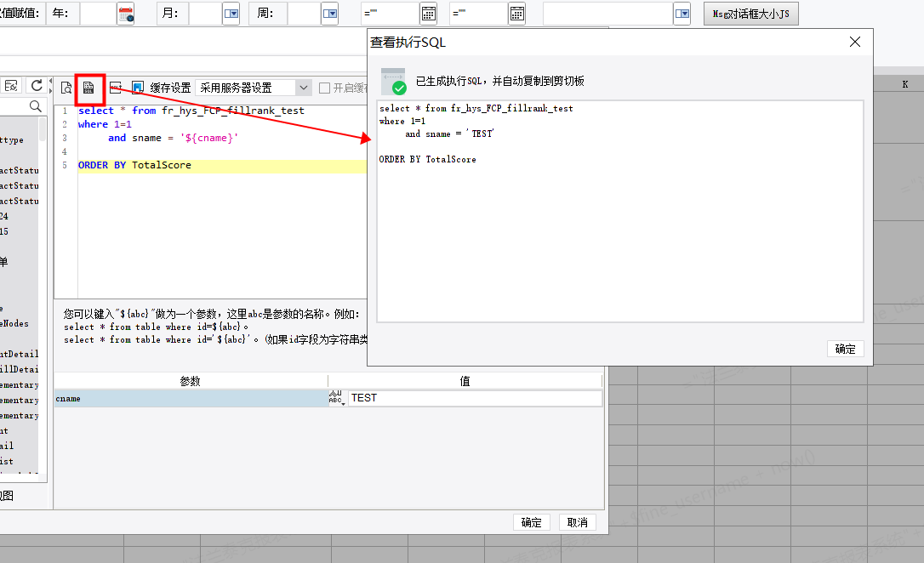Click the data preview icon in query toolbar
The image size is (924, 563).
coord(66,88)
